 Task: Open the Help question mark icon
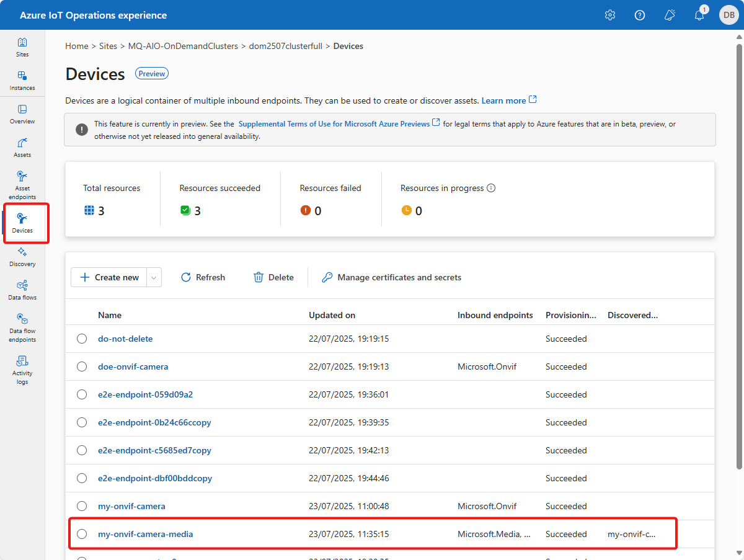640,15
